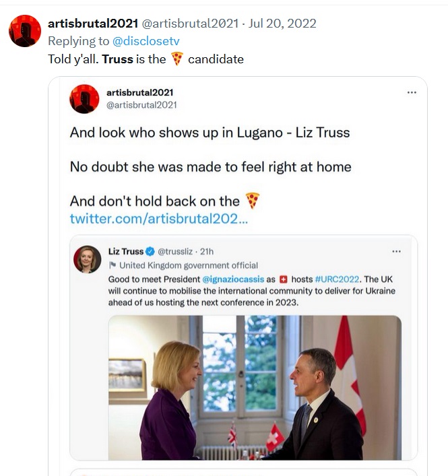Open the @ignaziocassis mention

pos(233,279)
